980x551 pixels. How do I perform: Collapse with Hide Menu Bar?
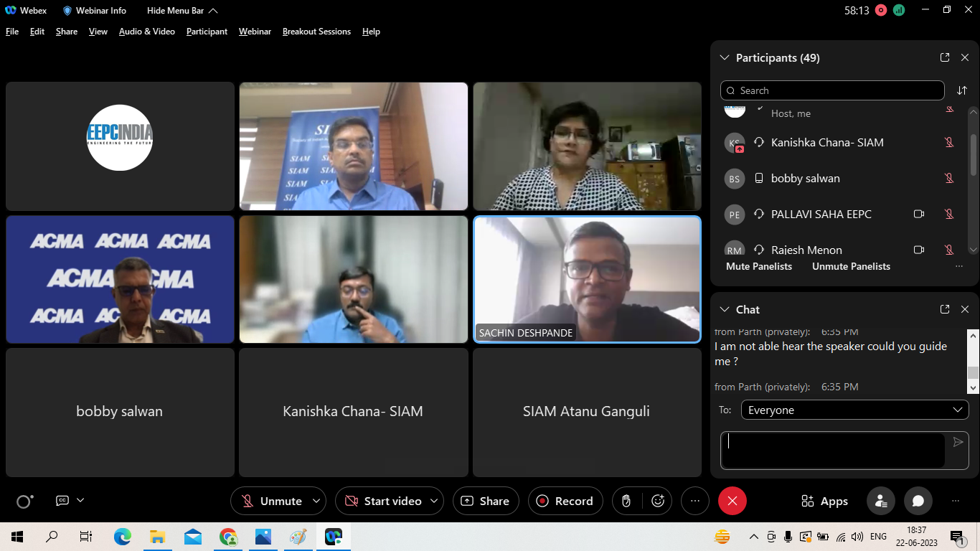(x=182, y=11)
